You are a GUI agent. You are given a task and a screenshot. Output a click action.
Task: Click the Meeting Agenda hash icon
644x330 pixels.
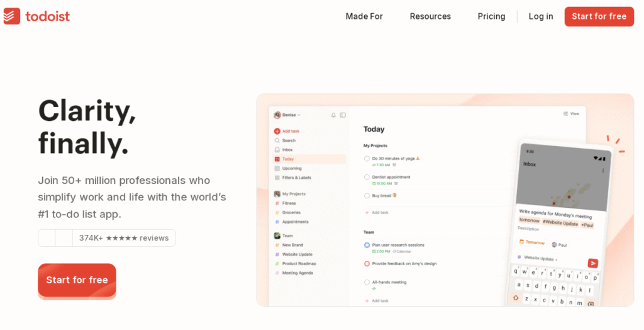point(277,273)
